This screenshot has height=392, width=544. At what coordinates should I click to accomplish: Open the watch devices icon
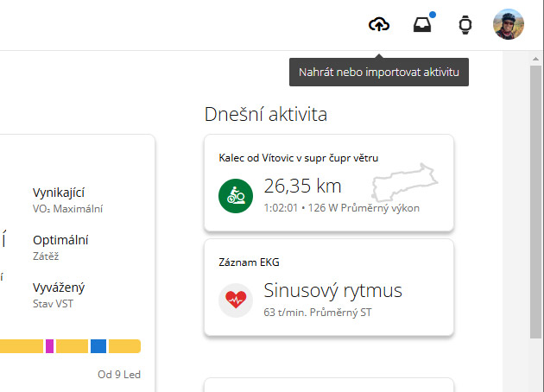point(465,25)
